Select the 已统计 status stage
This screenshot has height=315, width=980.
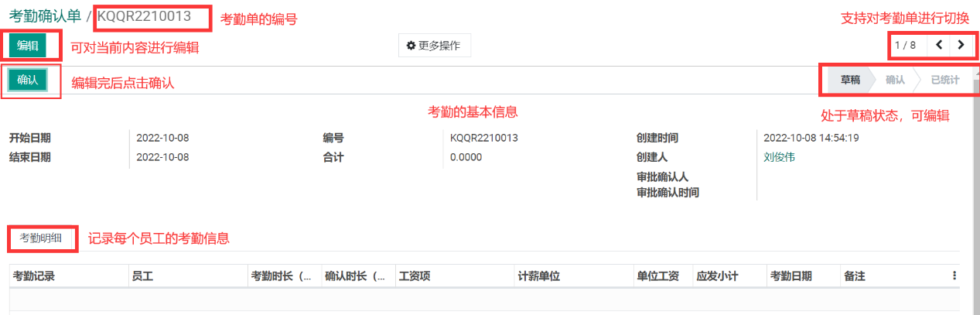[944, 80]
